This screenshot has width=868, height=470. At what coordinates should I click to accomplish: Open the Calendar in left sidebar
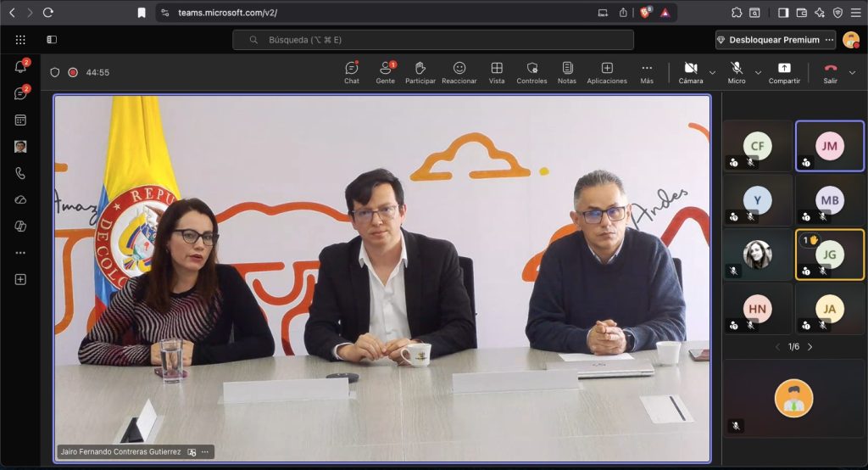pos(20,120)
